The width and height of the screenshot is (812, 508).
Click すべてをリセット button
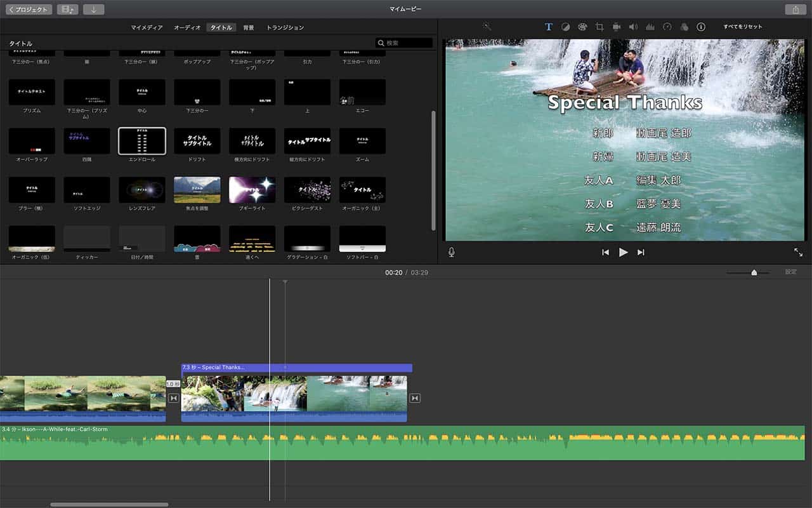point(743,27)
